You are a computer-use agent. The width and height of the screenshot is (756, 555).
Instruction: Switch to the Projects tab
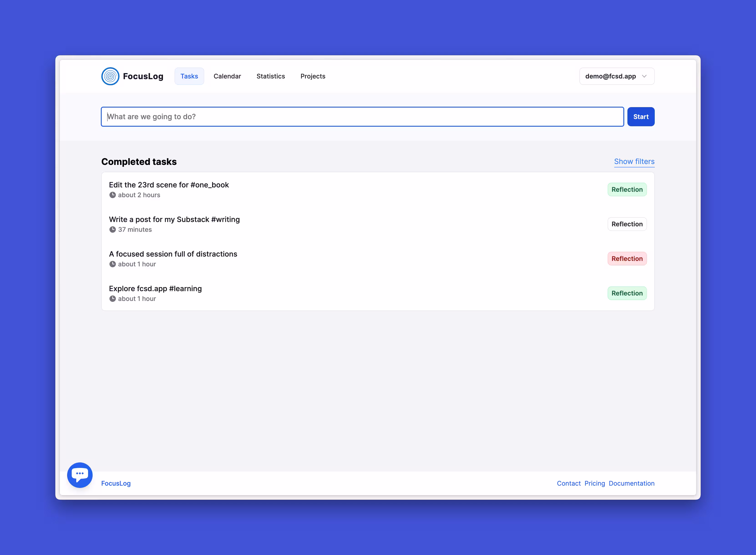point(313,76)
